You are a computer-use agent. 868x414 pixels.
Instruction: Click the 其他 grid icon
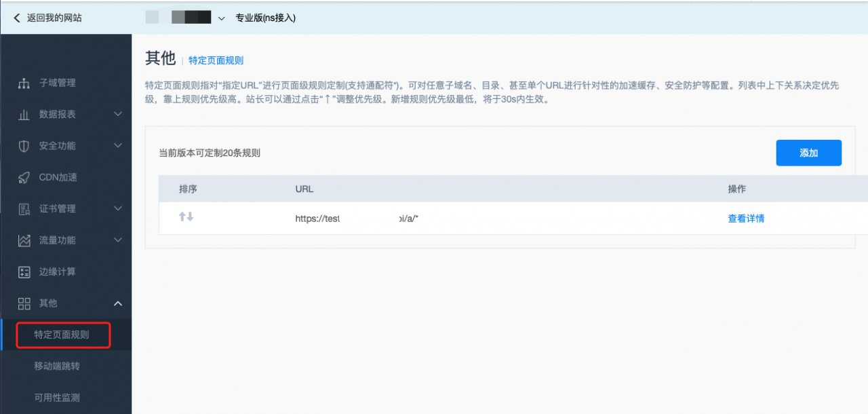[24, 303]
